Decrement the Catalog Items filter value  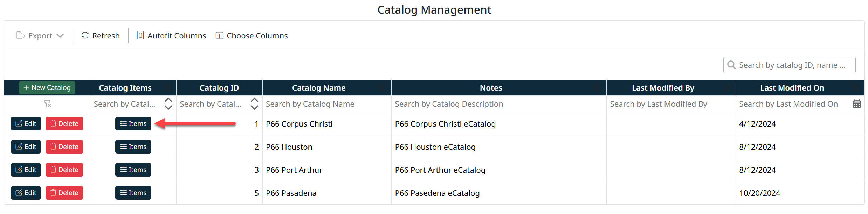[168, 107]
